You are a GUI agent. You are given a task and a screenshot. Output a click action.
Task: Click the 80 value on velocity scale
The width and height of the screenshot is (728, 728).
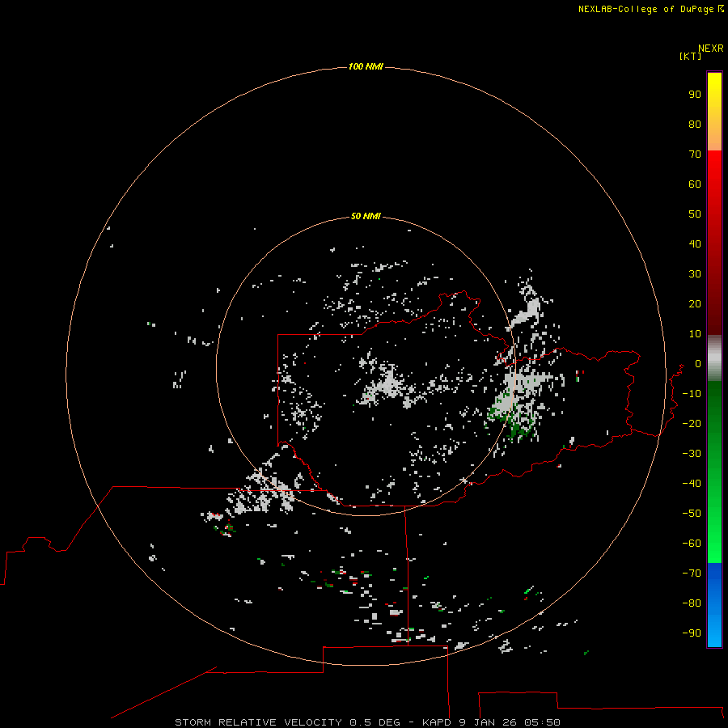(x=695, y=124)
